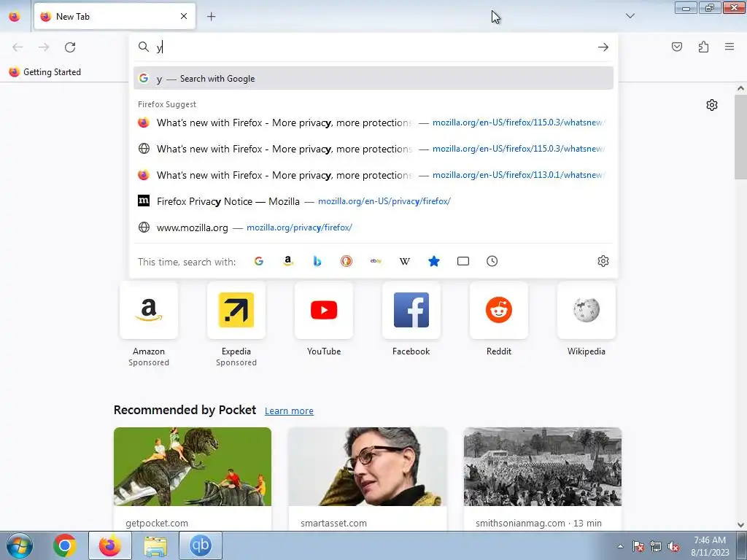Close the New Tab tab

coord(184,16)
